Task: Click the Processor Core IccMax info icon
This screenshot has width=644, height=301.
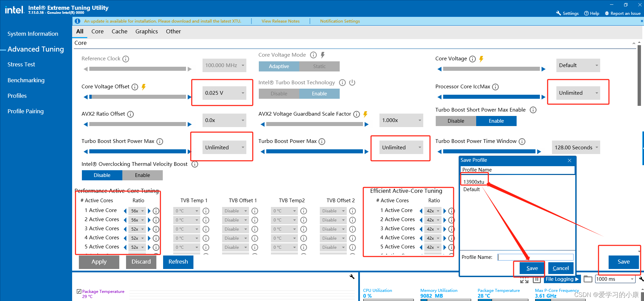Action: click(495, 87)
